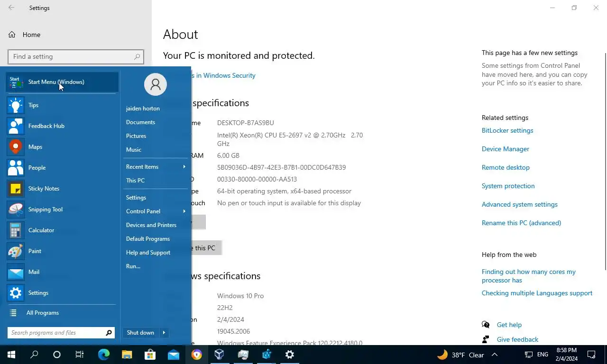Click the start menu search magnifier icon

pyautogui.click(x=109, y=333)
